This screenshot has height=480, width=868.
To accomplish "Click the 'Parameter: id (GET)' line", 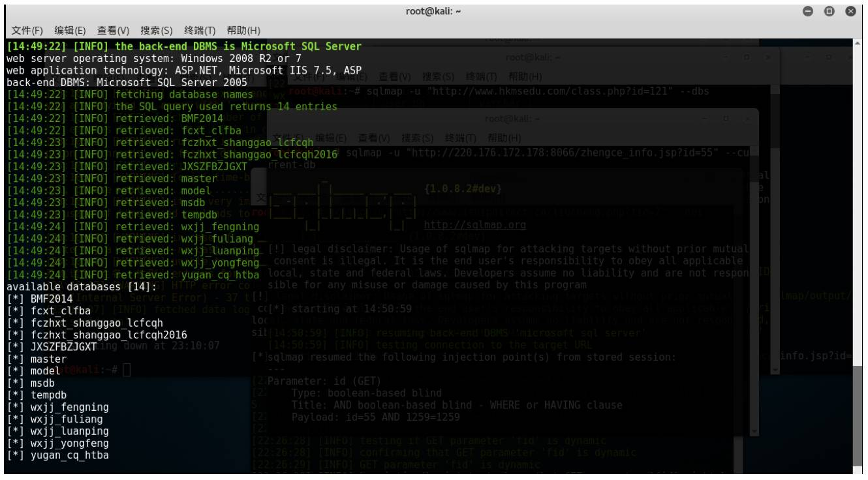I will pos(324,381).
